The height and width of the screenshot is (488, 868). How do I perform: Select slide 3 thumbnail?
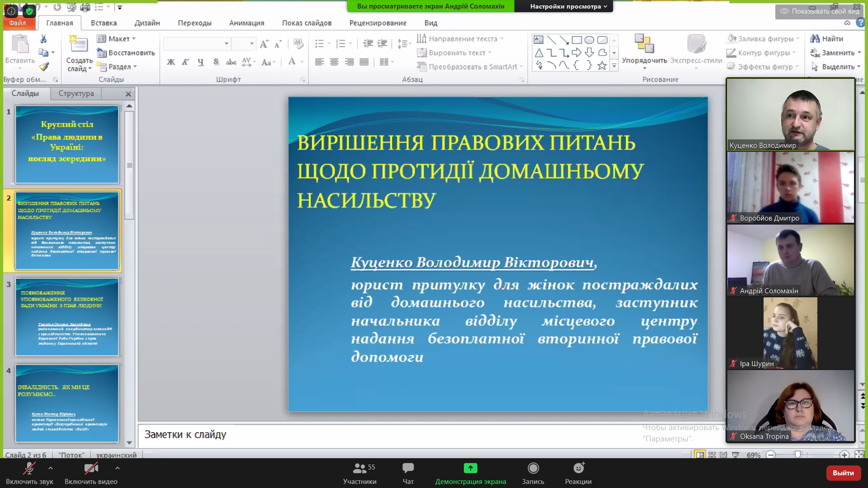click(x=67, y=317)
